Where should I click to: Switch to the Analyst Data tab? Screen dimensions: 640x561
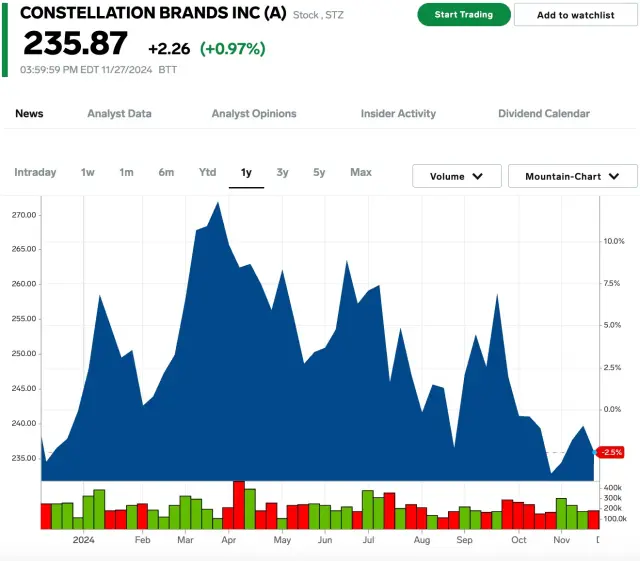point(119,114)
